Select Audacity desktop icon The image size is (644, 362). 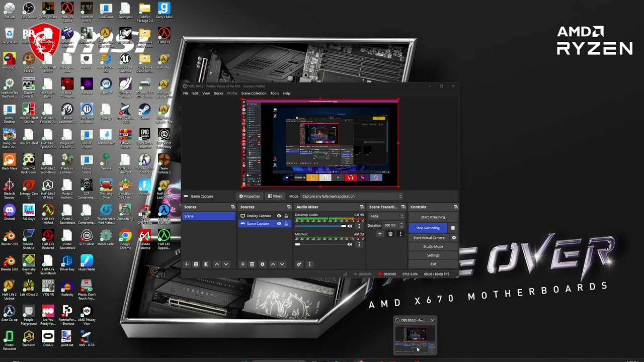tap(67, 288)
